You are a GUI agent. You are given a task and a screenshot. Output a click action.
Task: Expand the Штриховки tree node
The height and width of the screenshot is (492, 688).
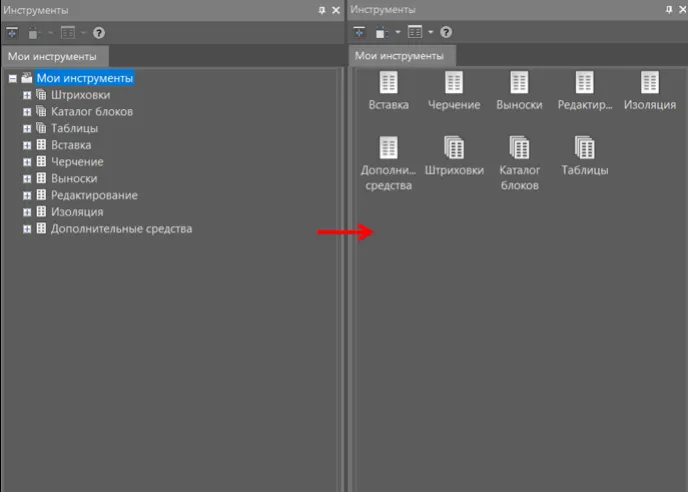[x=27, y=95]
